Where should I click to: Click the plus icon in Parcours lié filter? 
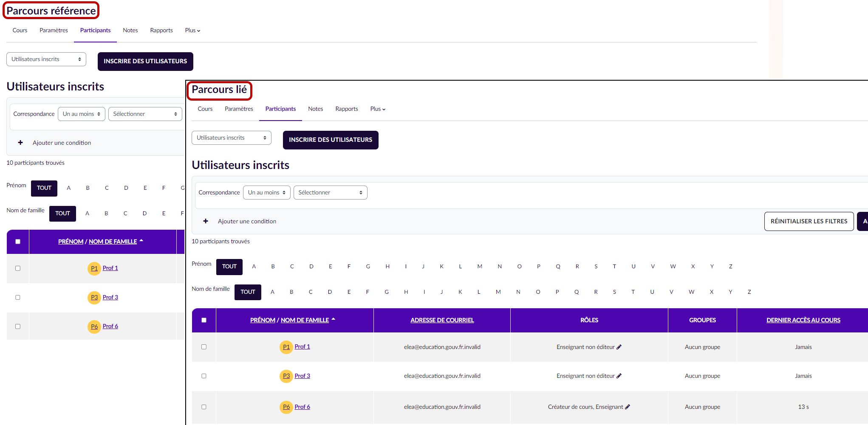point(206,221)
